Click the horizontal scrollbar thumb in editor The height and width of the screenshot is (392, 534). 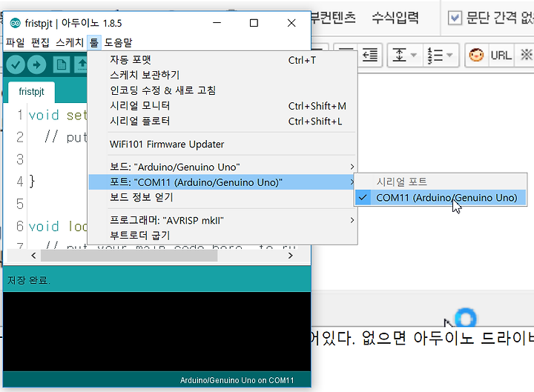(x=129, y=256)
